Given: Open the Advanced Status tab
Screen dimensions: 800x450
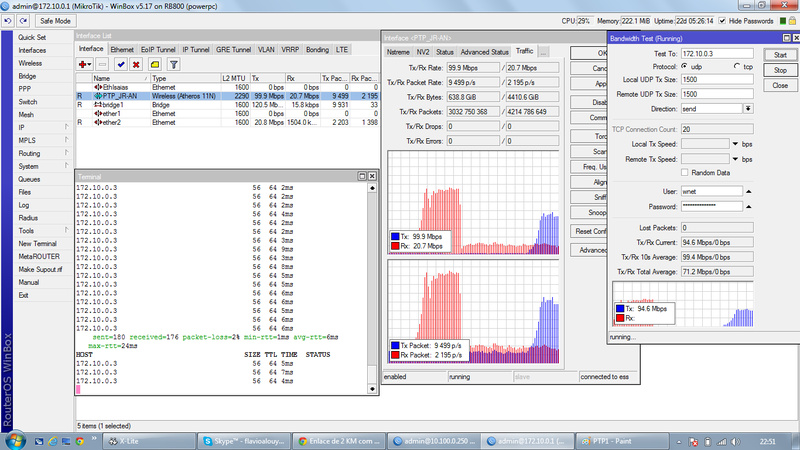Looking at the screenshot, I should click(x=485, y=51).
